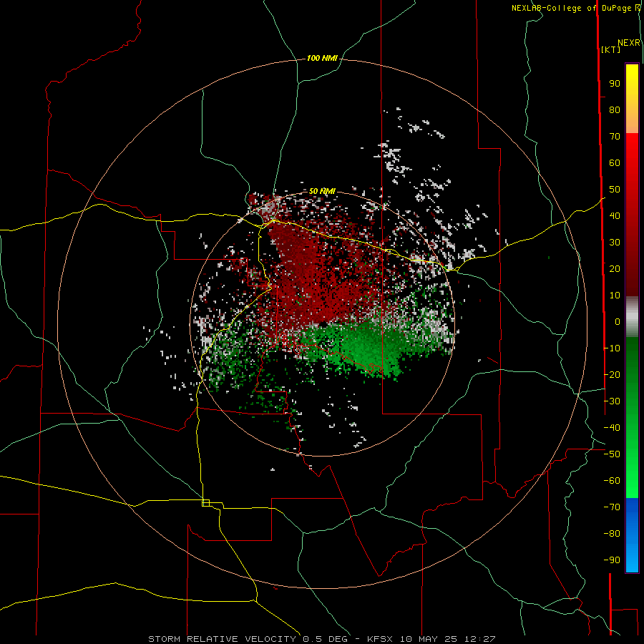Screen dimensions: 644x644
Task: Click the -60 value on velocity scale
Action: [x=612, y=481]
